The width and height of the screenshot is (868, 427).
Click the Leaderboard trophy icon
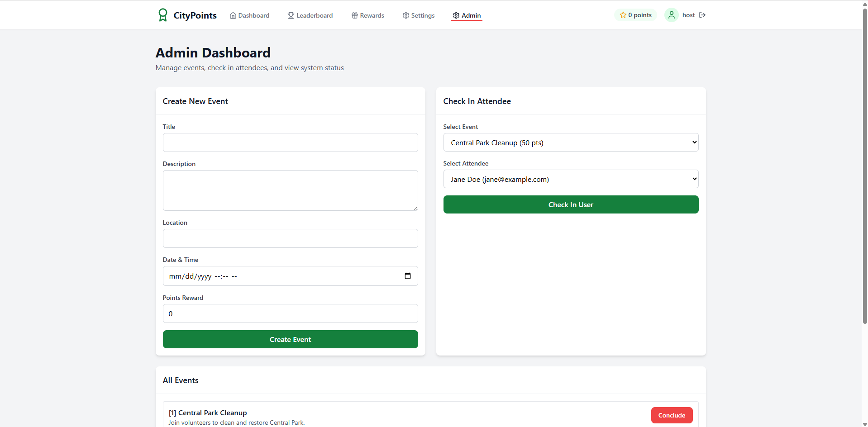291,15
